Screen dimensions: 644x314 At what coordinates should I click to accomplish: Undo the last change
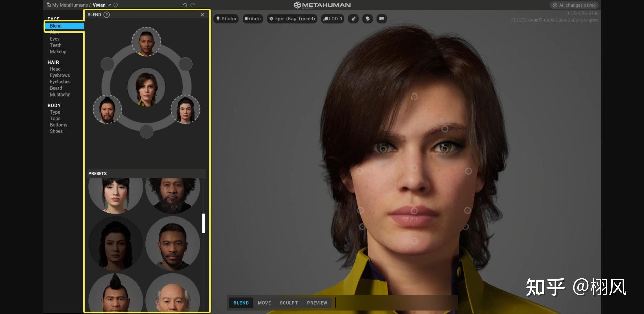(185, 5)
